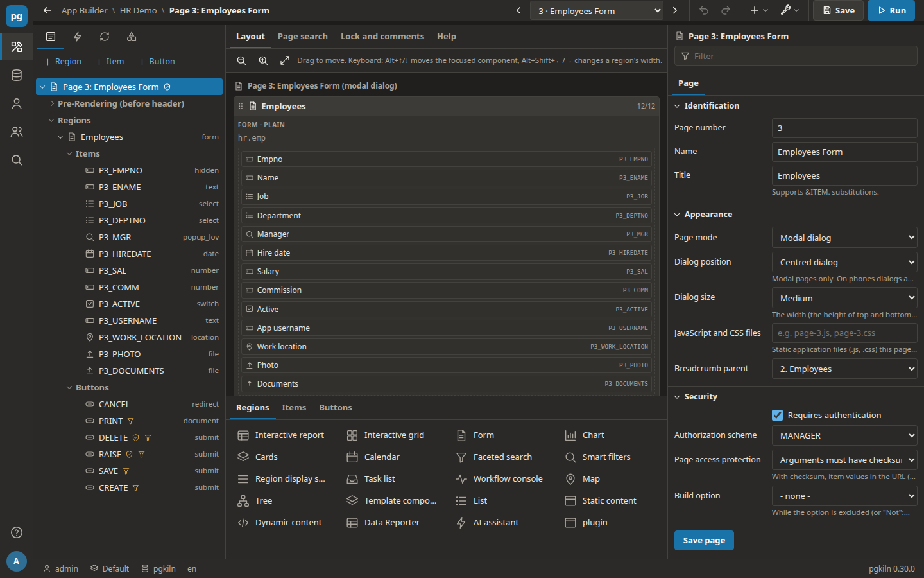The image size is (924, 578).
Task: Open the rendering tree tab icon
Action: point(51,37)
